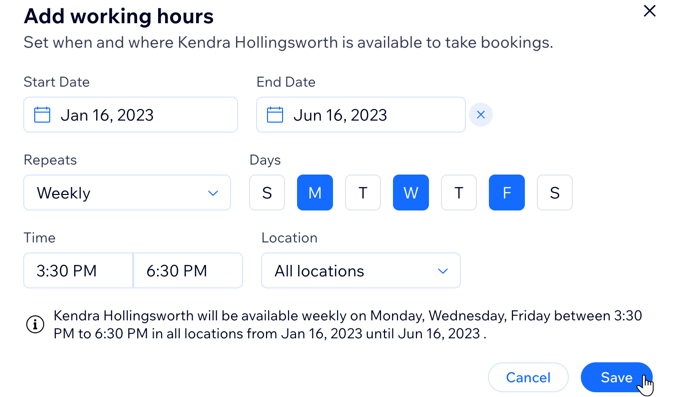Toggle Tuesday in the Days selector
674x397 pixels.
point(363,192)
